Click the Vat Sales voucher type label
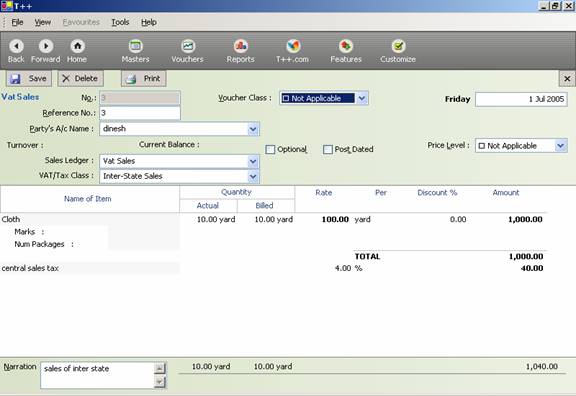 (x=20, y=97)
